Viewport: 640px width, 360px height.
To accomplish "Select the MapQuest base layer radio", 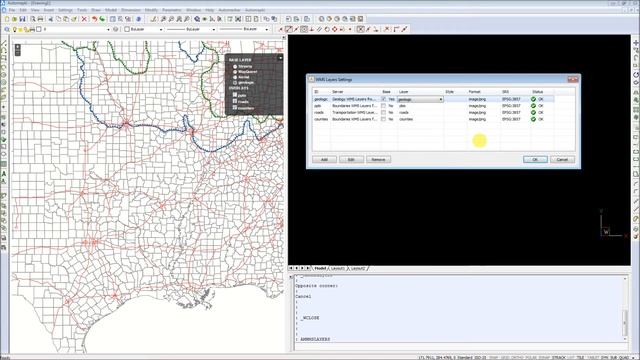I will click(x=235, y=72).
